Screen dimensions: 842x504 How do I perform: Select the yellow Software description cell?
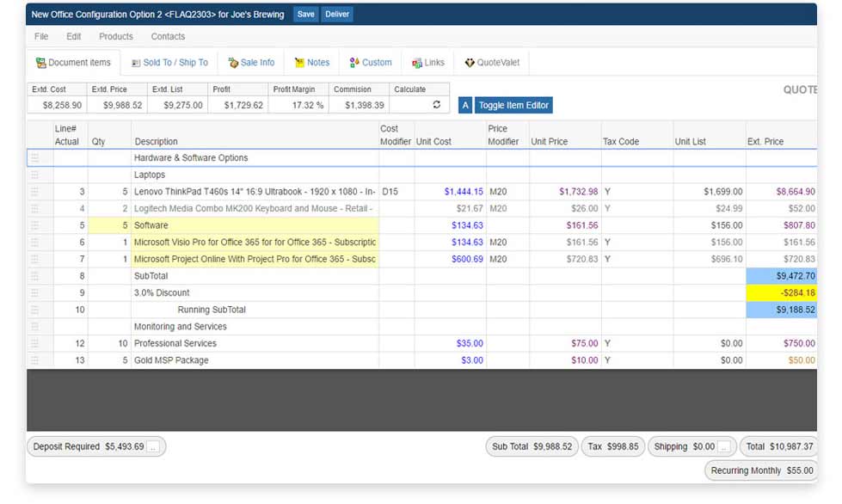click(255, 225)
